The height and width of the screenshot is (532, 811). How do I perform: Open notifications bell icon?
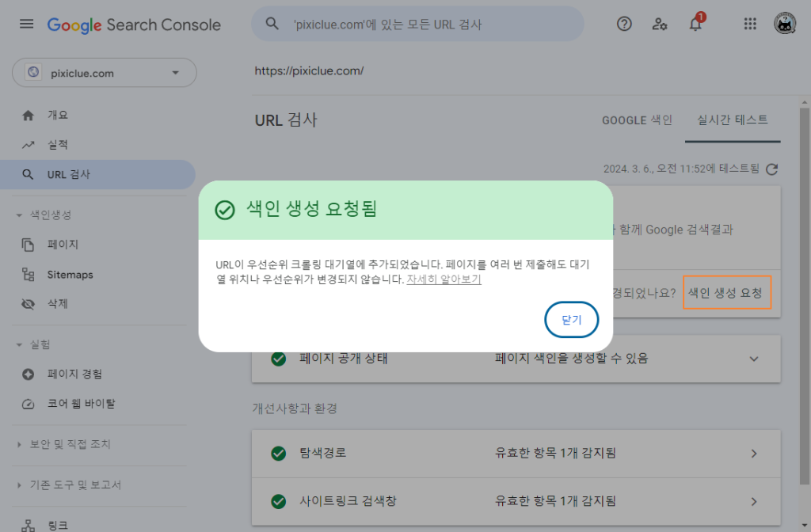click(x=695, y=23)
